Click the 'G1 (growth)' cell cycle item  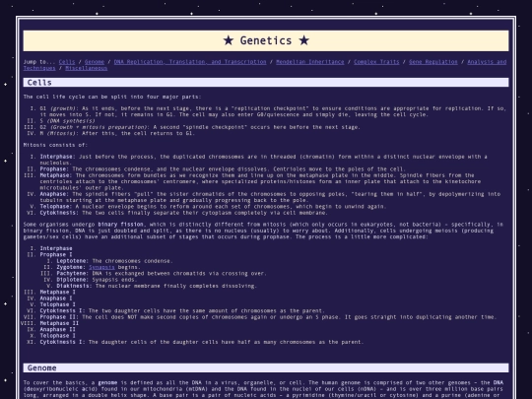click(x=59, y=108)
